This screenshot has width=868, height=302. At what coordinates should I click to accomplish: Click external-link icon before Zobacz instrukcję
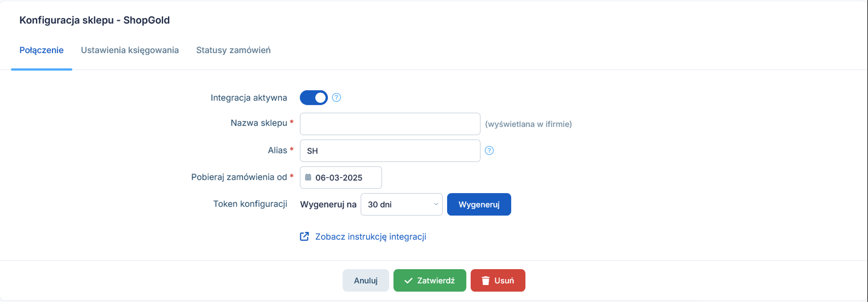point(304,237)
